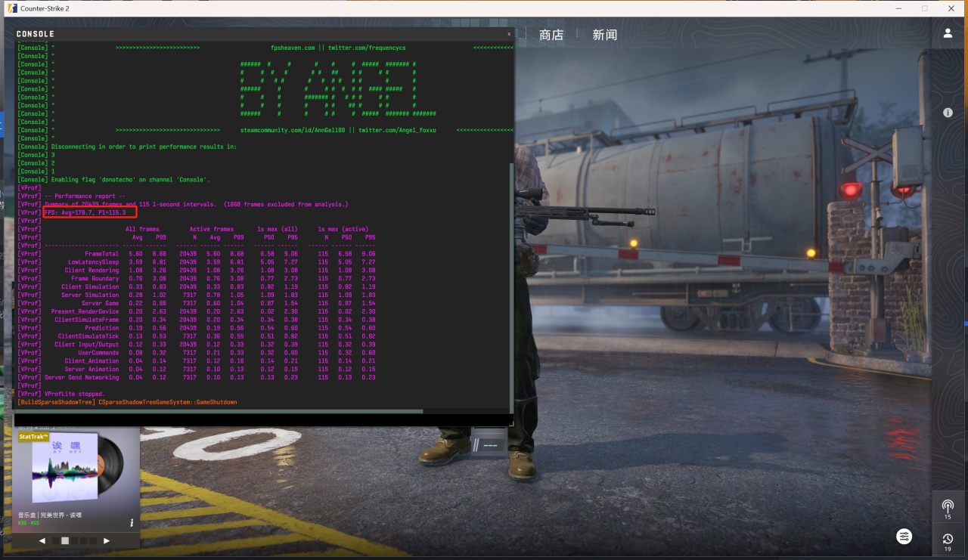This screenshot has height=560, width=968.
Task: Click the Present_RenderDevice row
Action: point(196,311)
